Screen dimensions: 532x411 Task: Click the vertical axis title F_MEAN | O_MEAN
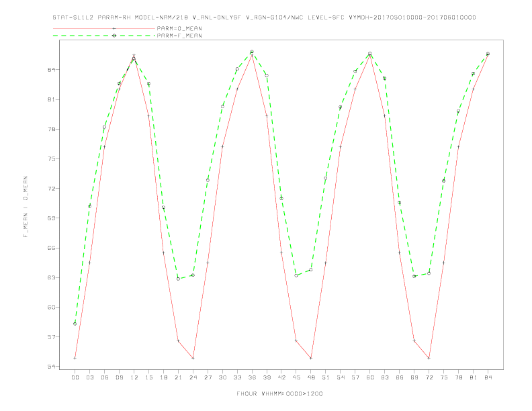(x=26, y=207)
